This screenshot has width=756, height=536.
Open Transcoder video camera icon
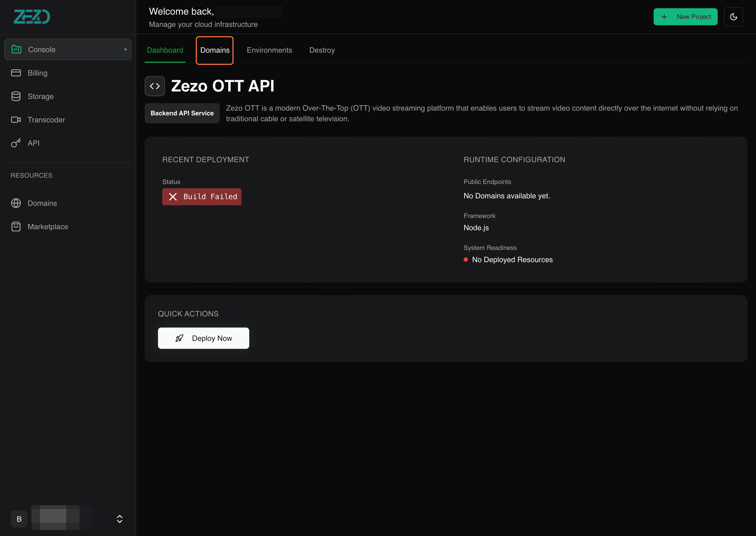tap(16, 120)
